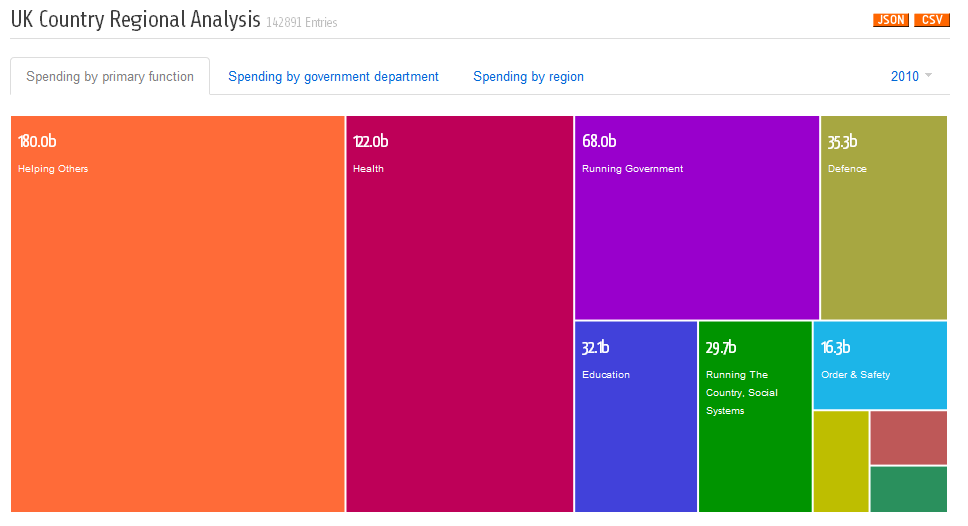Select the blue Education tile
968x526 pixels.
(636, 417)
